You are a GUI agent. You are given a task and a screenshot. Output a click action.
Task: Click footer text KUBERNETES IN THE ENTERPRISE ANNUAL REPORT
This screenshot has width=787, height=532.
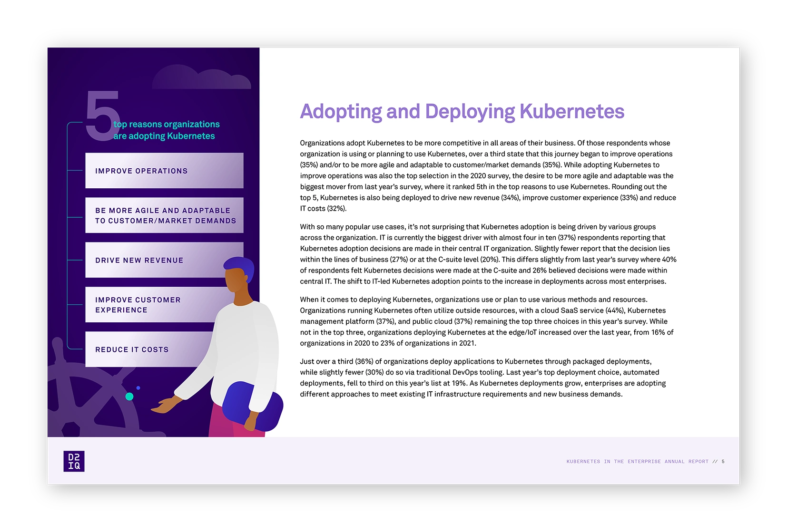(638, 462)
